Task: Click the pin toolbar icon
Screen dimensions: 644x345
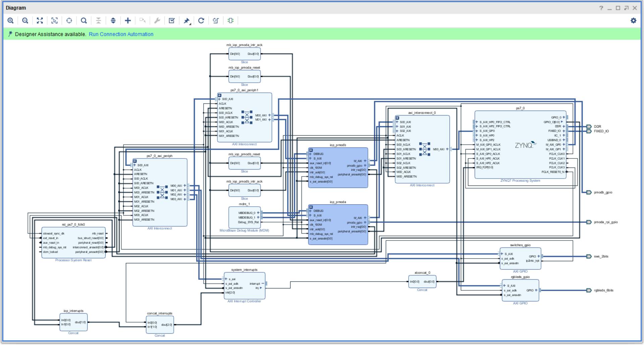Action: click(187, 21)
